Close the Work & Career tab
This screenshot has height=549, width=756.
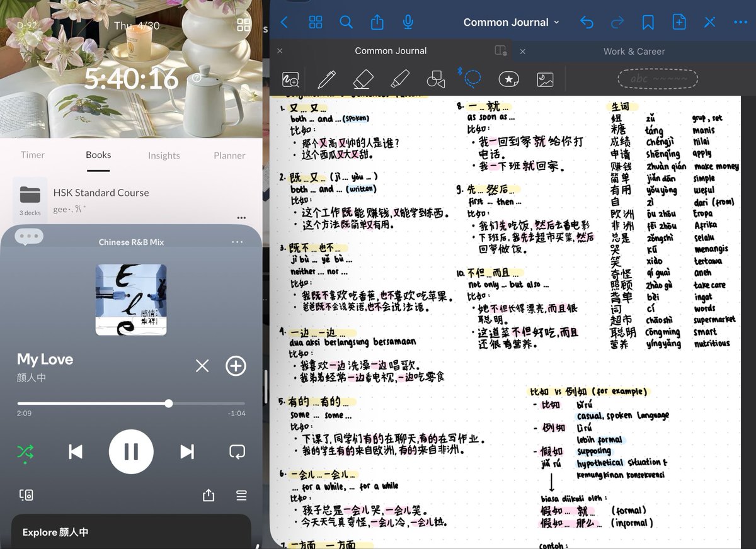pyautogui.click(x=523, y=52)
